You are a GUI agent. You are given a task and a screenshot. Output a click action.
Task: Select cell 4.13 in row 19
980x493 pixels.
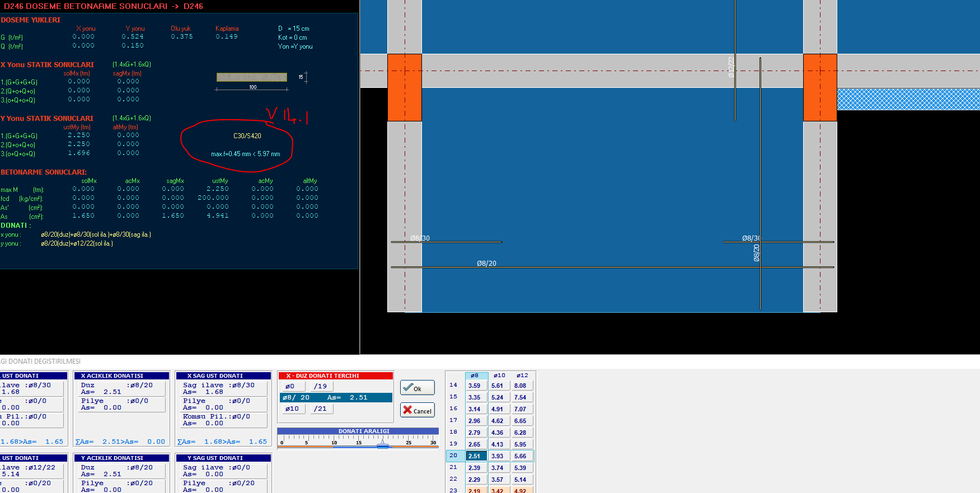(x=498, y=444)
